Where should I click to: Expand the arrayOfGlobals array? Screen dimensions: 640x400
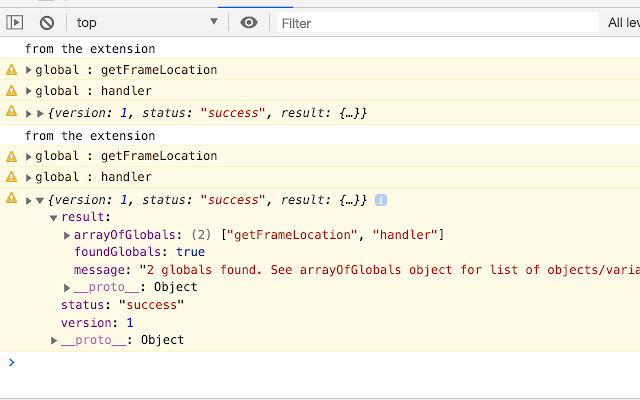67,235
